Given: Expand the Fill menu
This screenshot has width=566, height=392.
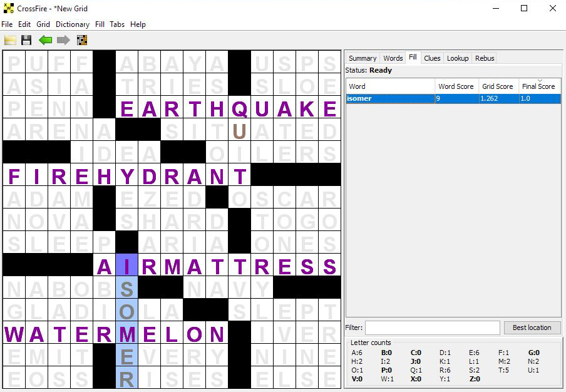Looking at the screenshot, I should pyautogui.click(x=100, y=24).
